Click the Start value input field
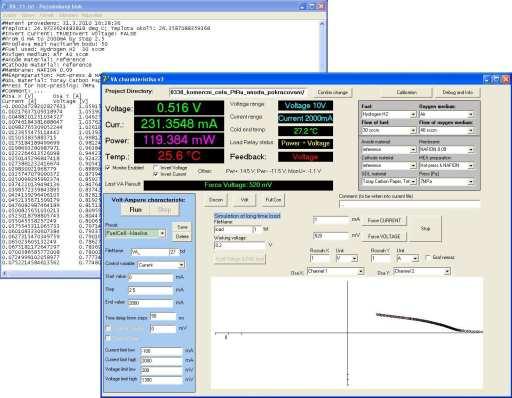Image resolution: width=512 pixels, height=398 pixels. pos(151,277)
